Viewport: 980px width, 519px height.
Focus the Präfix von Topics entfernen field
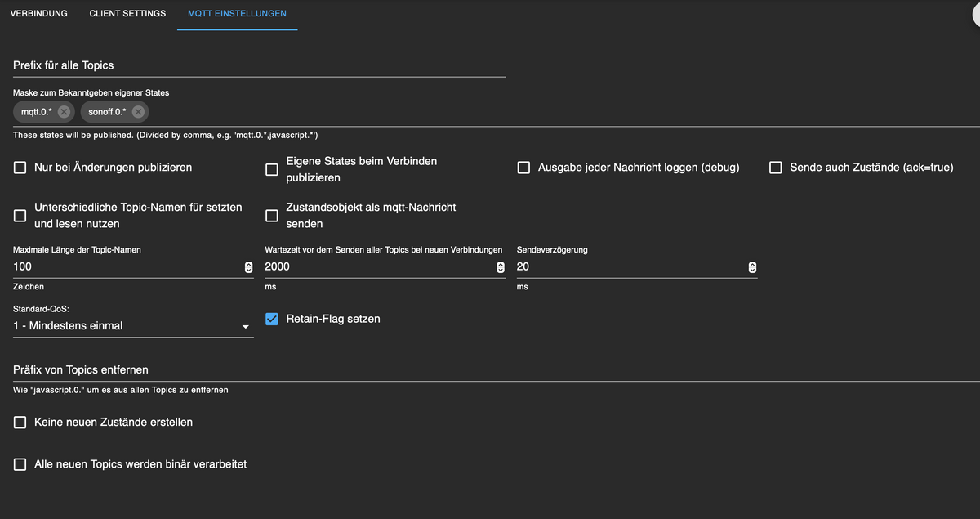point(490,370)
